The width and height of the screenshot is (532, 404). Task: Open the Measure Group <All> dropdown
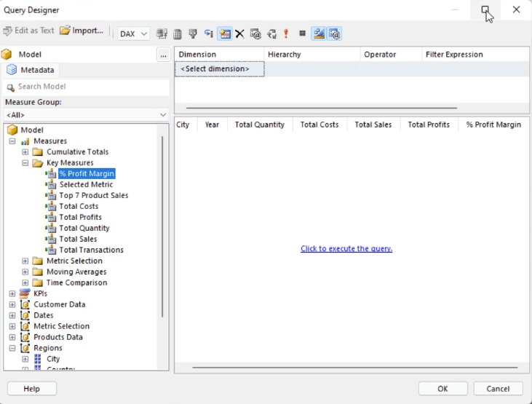click(x=86, y=115)
